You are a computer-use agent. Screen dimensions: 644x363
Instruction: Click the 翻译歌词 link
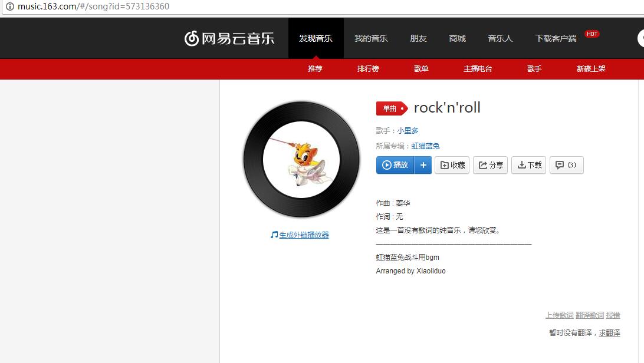590,315
